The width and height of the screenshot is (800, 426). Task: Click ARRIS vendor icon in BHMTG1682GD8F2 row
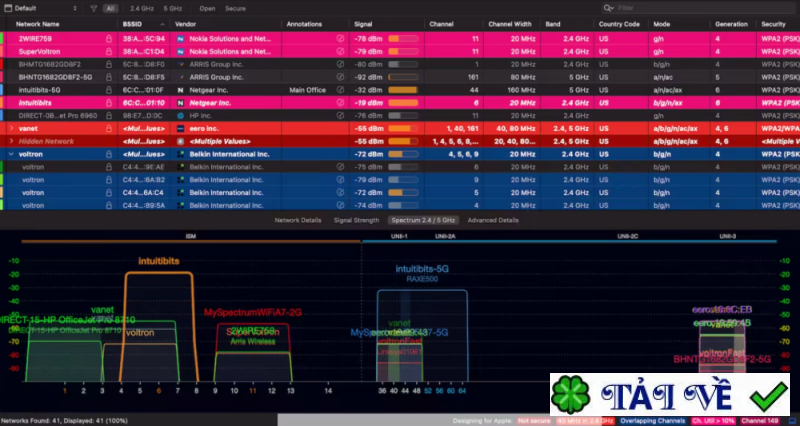pos(180,64)
